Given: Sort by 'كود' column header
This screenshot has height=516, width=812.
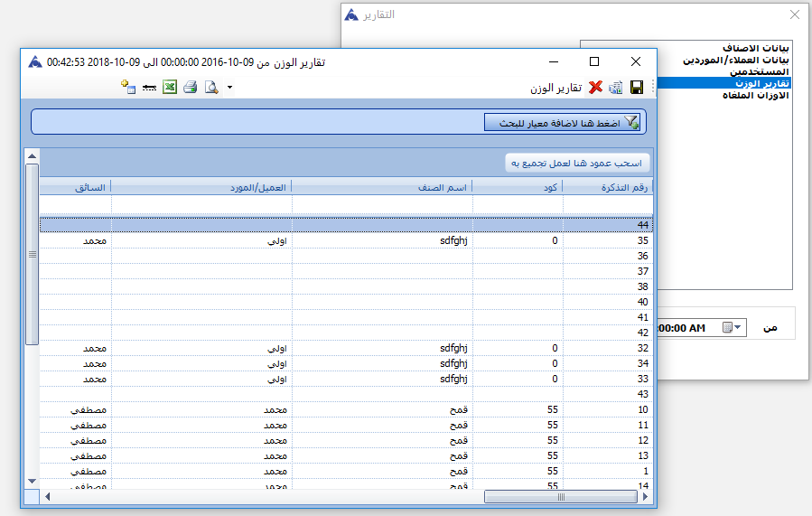Looking at the screenshot, I should point(518,187).
